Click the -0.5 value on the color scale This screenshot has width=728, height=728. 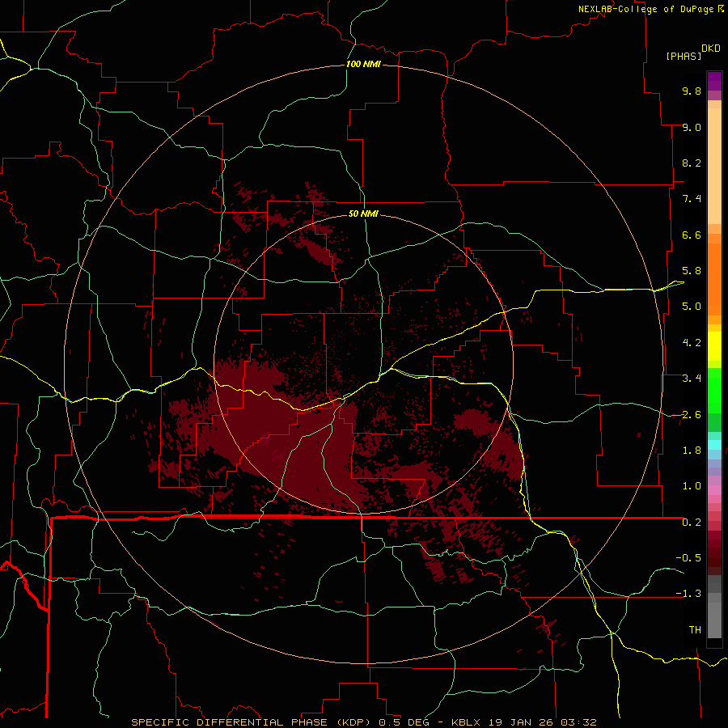point(688,558)
